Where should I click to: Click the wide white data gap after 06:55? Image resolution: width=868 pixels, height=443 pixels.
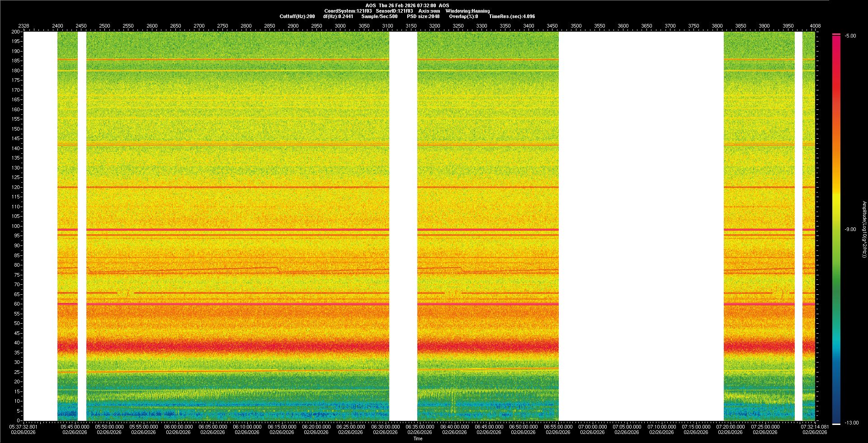pos(641,226)
